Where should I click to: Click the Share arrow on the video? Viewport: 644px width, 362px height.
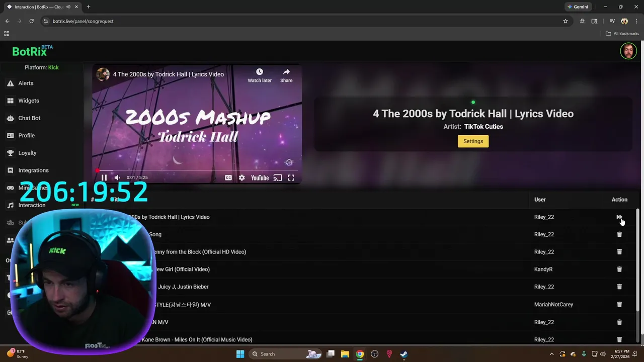tap(286, 72)
